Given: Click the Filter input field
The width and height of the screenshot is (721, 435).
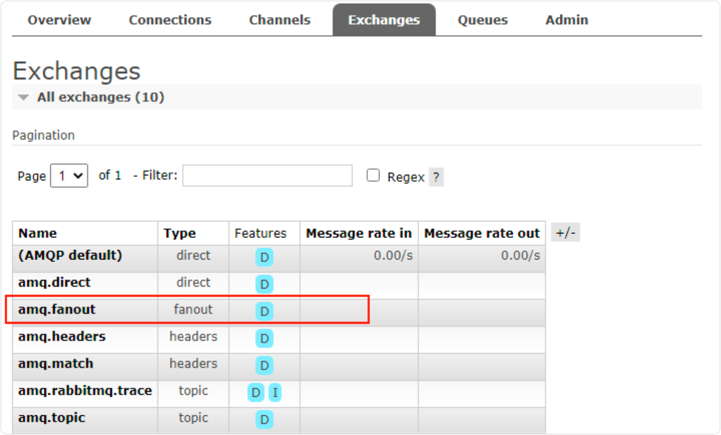Looking at the screenshot, I should tap(267, 176).
